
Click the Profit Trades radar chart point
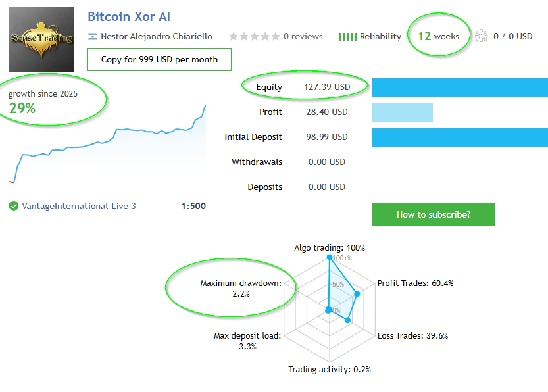tap(357, 294)
